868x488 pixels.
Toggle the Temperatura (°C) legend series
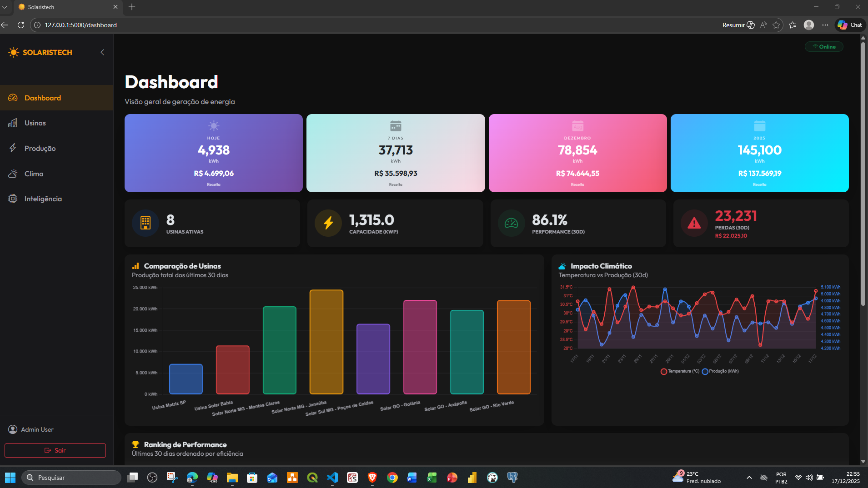tap(680, 371)
